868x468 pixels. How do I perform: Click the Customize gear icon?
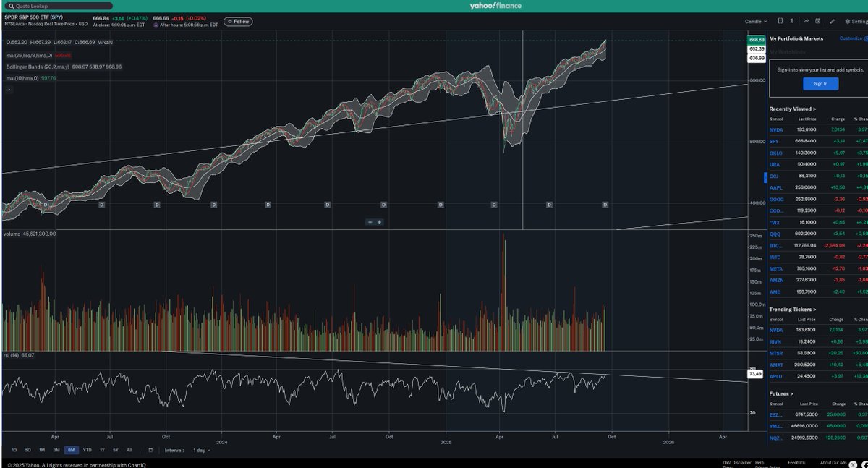[x=865, y=38]
